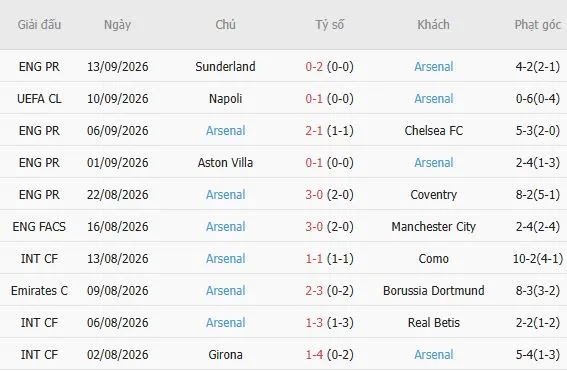The image size is (567, 371).
Task: Open the Como team link
Action: click(x=434, y=259)
